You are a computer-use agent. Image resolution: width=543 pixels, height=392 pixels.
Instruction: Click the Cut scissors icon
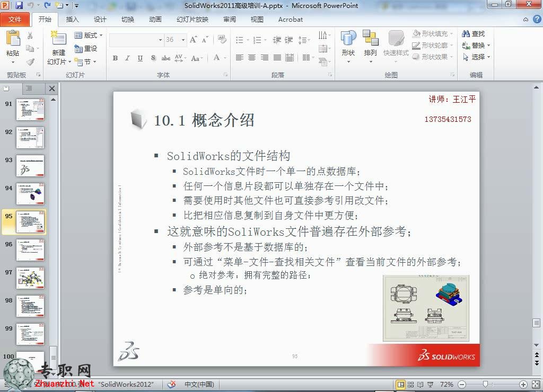tap(30, 35)
